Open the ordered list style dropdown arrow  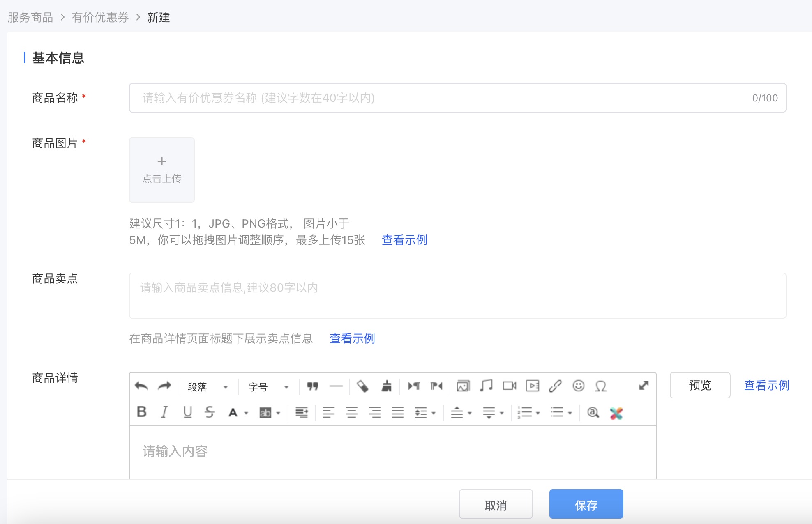(x=538, y=413)
